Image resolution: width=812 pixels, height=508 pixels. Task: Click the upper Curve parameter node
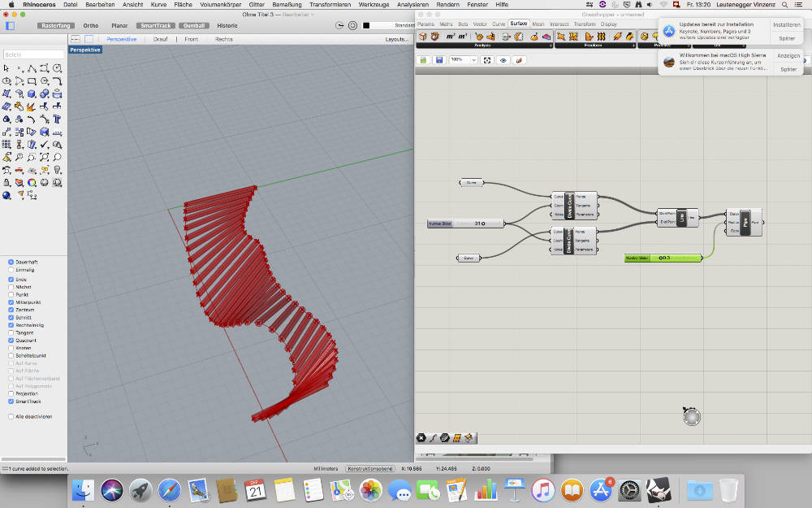471,182
